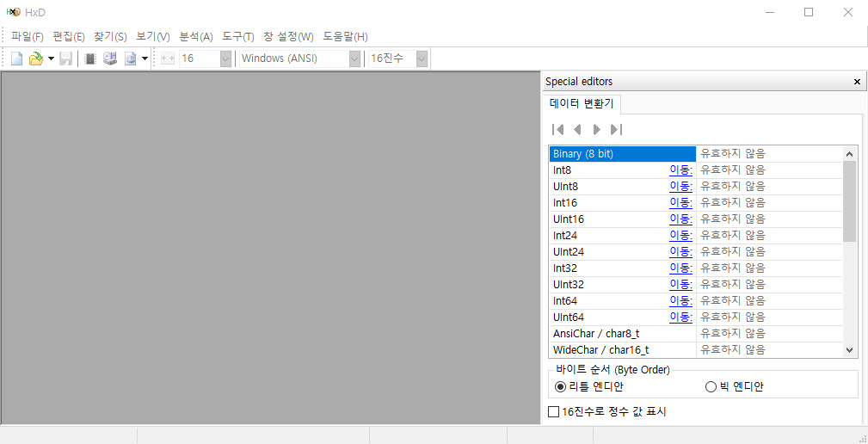Close the HxD window
The image size is (868, 444).
pyautogui.click(x=848, y=12)
